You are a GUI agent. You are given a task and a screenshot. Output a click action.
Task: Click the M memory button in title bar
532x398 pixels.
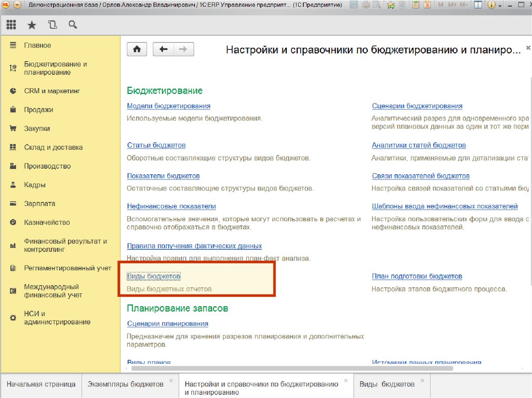(441, 5)
